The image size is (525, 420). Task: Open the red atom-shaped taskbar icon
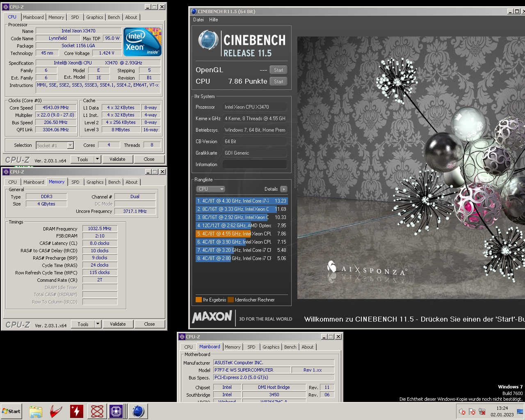(97, 411)
